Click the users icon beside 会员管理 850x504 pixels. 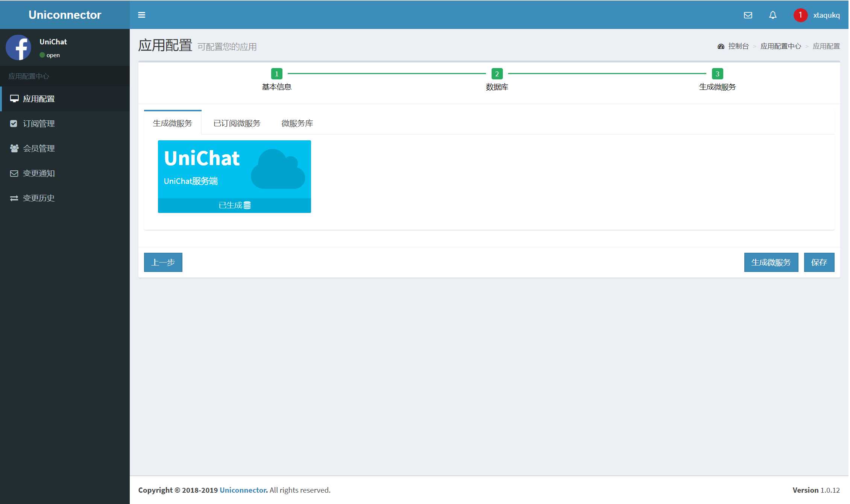14,149
